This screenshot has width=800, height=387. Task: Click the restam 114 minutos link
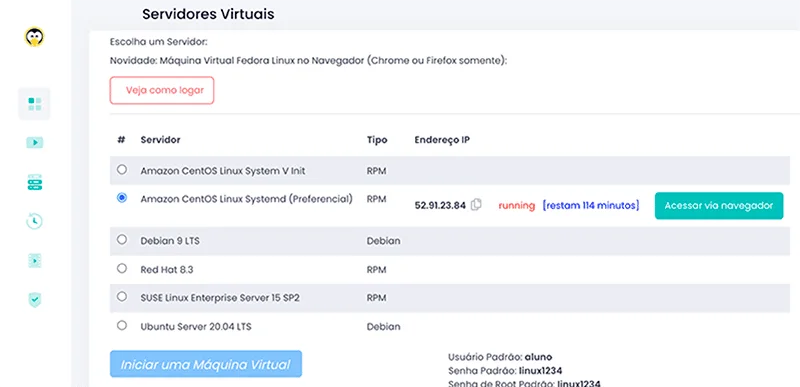[x=591, y=205]
